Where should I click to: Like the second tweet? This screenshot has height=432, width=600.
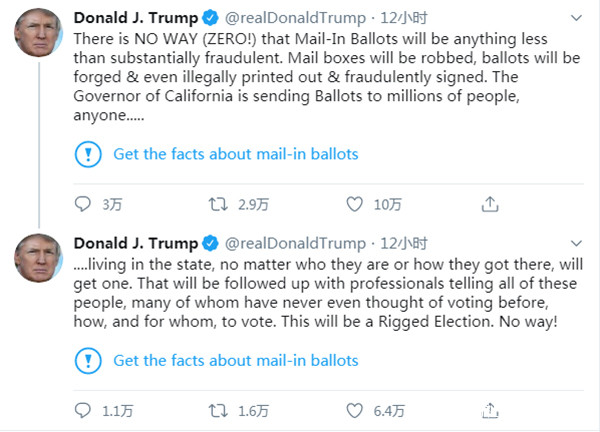click(x=353, y=409)
